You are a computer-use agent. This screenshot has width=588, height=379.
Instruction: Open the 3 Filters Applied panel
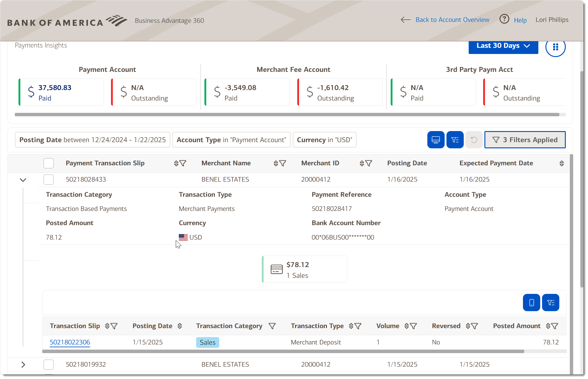tap(525, 140)
